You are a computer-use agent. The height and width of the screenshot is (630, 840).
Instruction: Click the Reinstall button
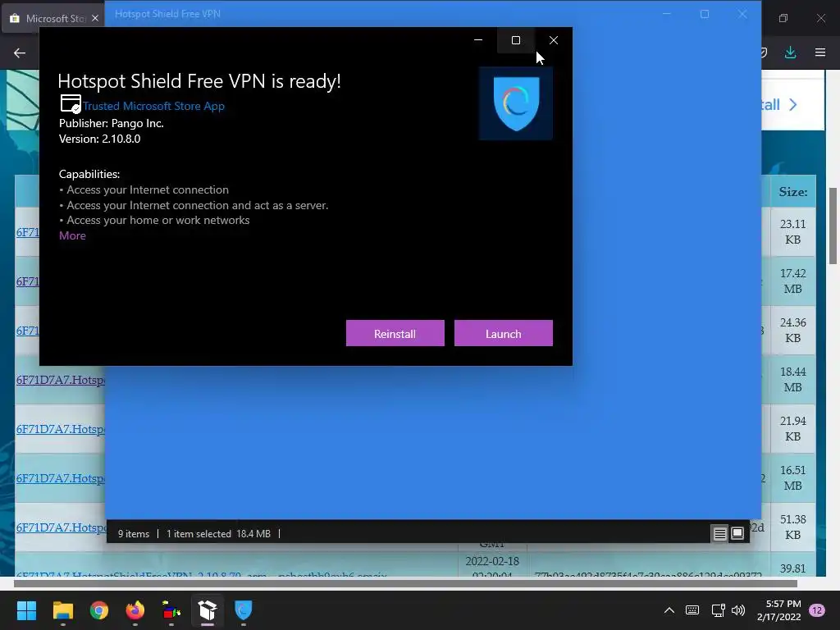pos(395,333)
